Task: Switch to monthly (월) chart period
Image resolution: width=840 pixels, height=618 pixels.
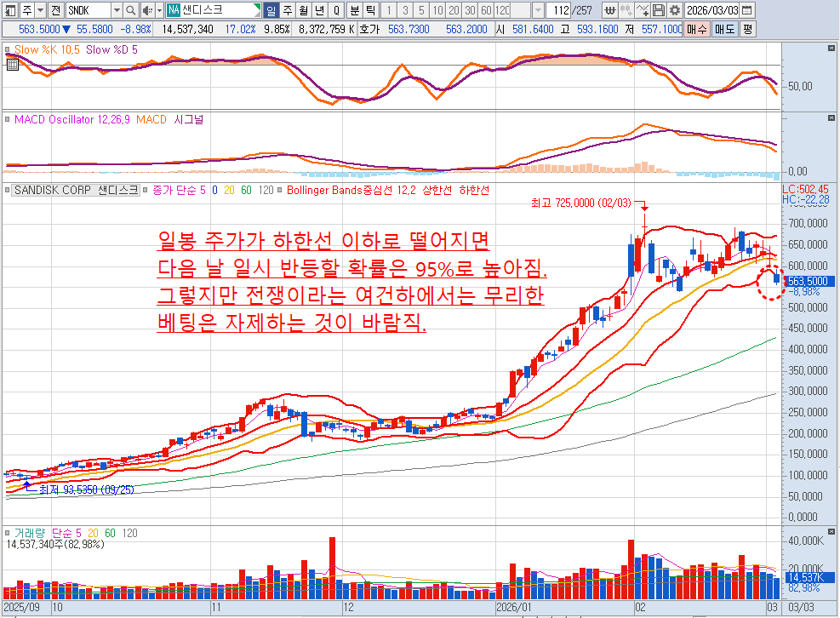Action: click(x=303, y=10)
